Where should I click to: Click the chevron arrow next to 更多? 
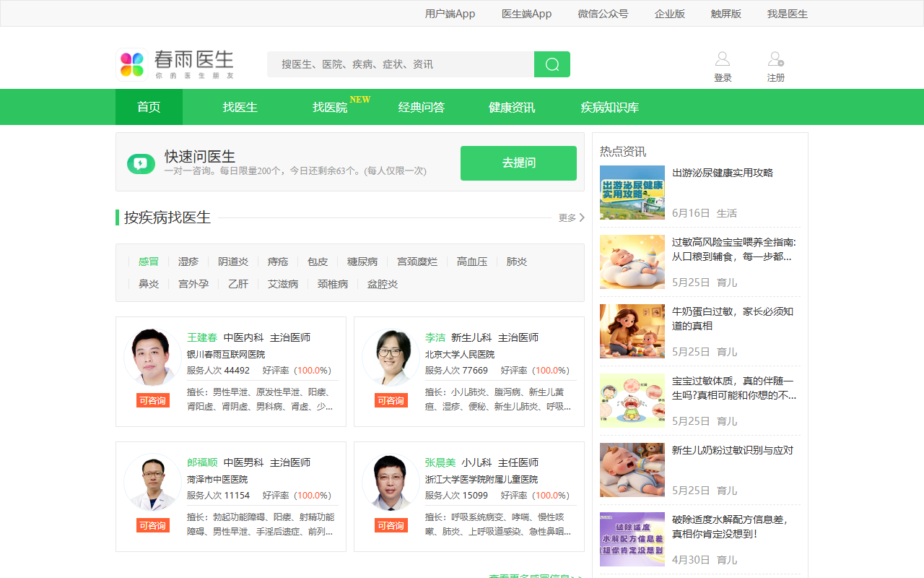(582, 217)
